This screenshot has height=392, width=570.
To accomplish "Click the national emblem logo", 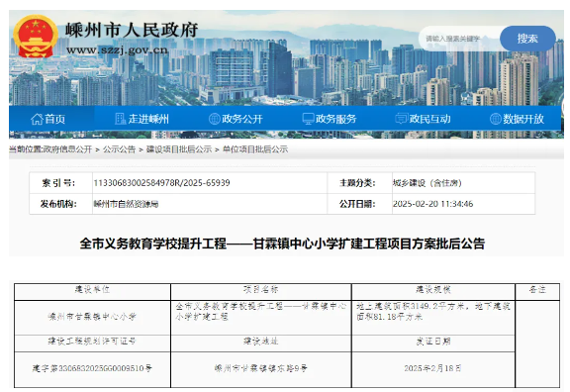I will 36,36.
